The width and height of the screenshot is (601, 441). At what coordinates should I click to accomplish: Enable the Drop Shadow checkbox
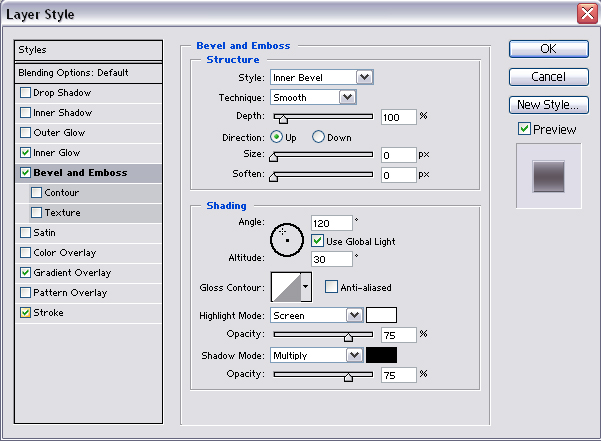[25, 93]
